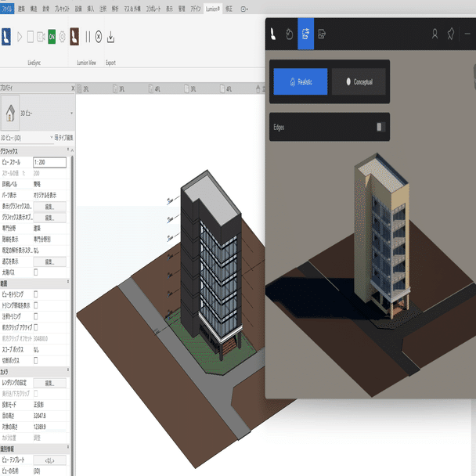Click the blue Lumion LiveSync icon in the ribbon

pos(6,37)
